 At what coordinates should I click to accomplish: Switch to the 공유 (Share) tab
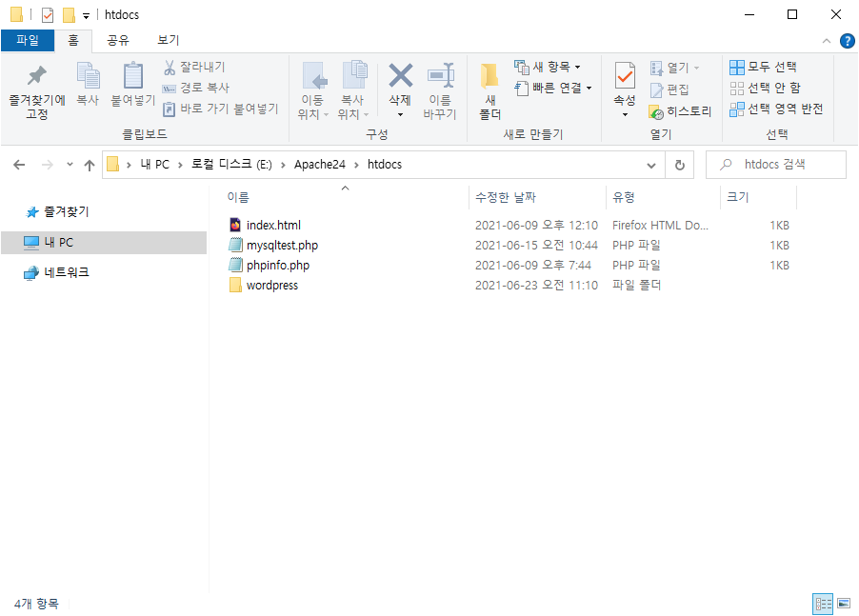(x=118, y=41)
